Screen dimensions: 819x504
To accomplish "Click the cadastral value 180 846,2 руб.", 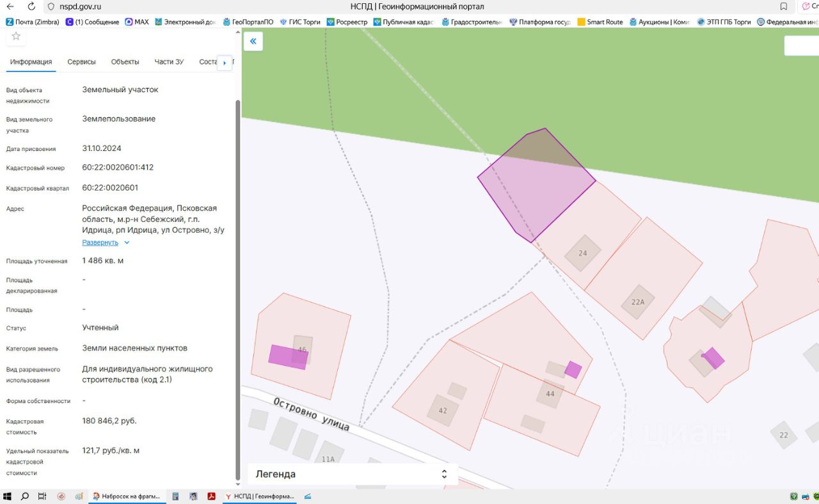I will pos(109,421).
